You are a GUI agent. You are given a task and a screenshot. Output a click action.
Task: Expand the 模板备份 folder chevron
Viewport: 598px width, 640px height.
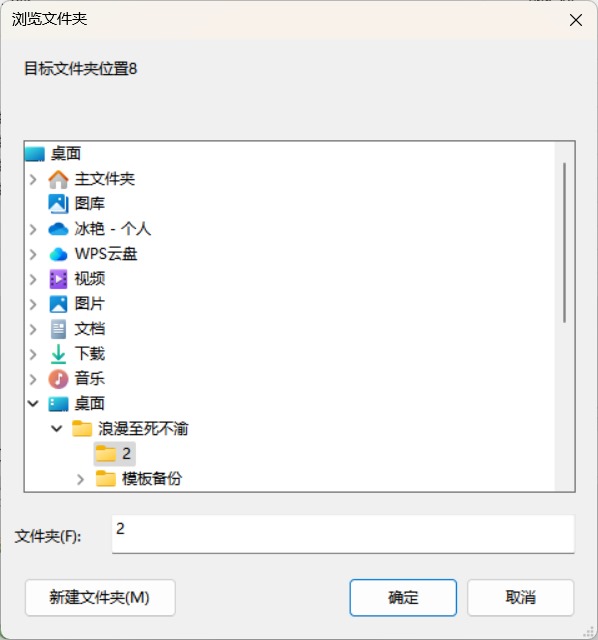coord(80,479)
